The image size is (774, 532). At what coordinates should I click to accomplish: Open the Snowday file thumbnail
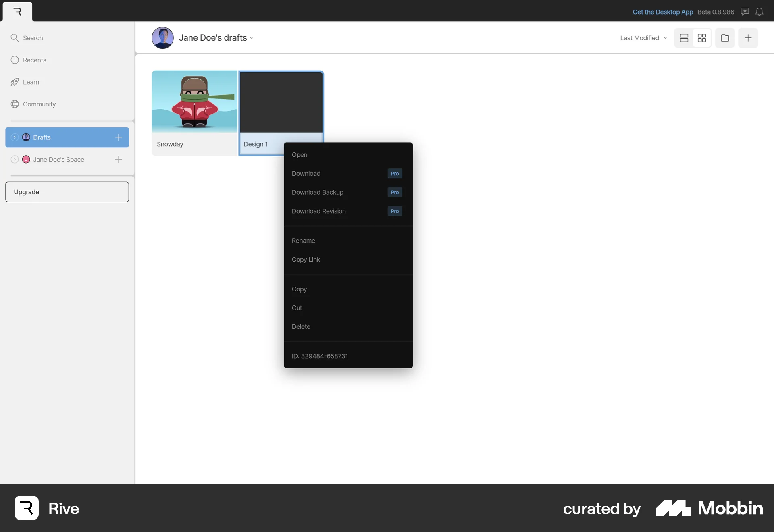point(194,101)
